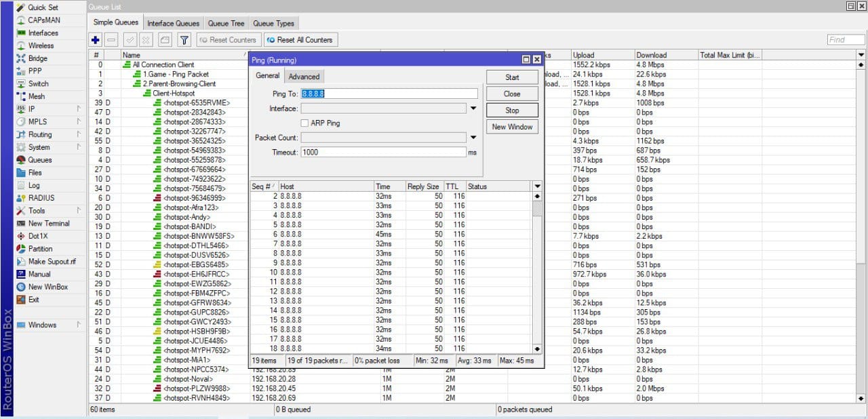Image resolution: width=868 pixels, height=419 pixels.
Task: Click the Partition sidebar icon
Action: click(x=21, y=249)
